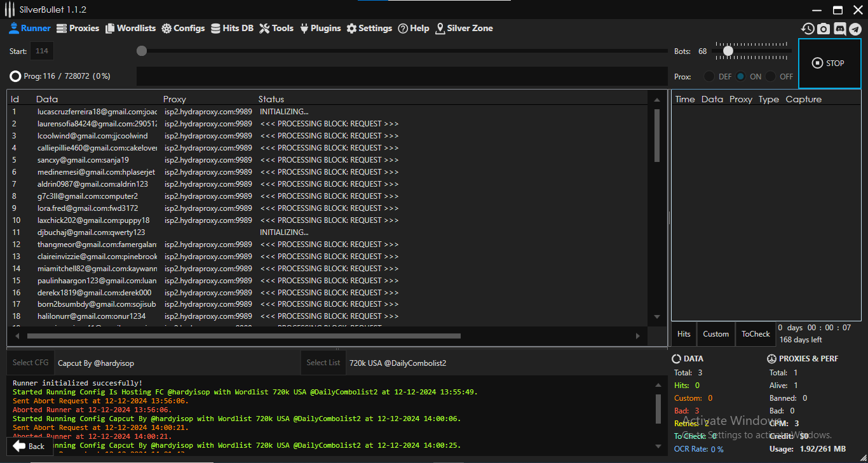Click the Back button
This screenshot has width=868, height=463.
(29, 446)
